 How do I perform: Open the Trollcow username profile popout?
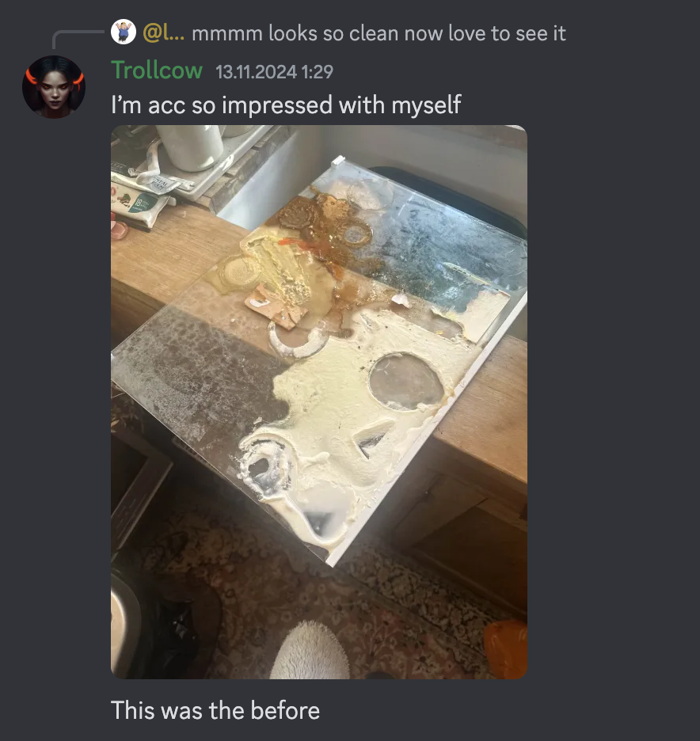[157, 70]
